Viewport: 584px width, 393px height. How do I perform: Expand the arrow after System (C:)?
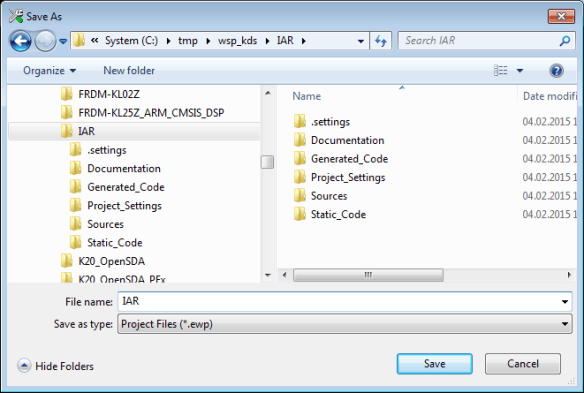(x=168, y=41)
